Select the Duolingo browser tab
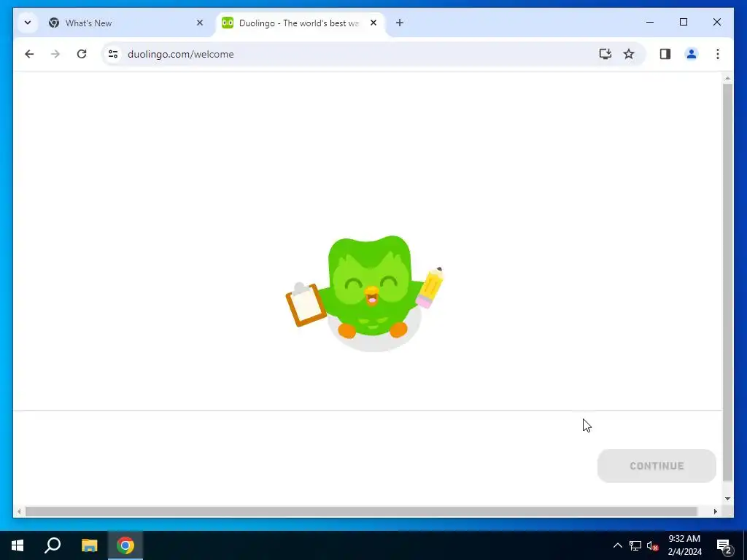This screenshot has height=560, width=747. pos(301,23)
